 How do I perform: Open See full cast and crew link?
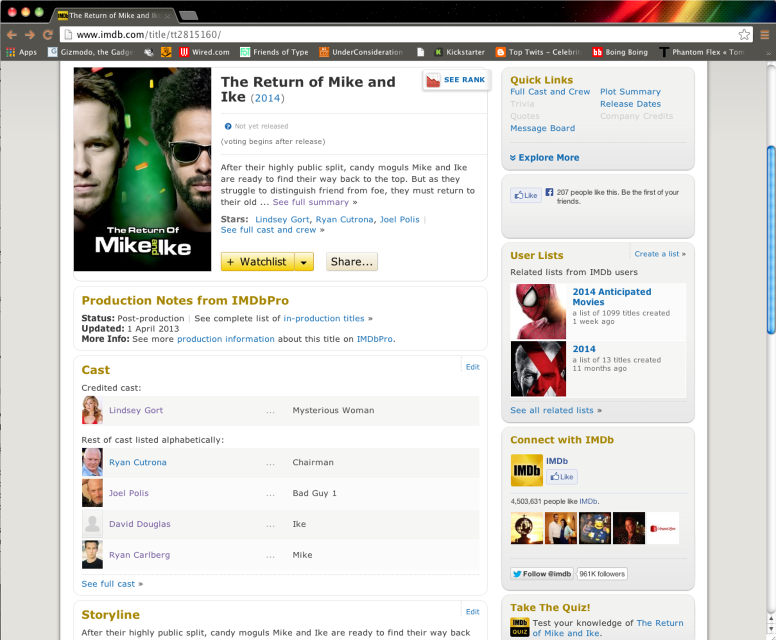pyautogui.click(x=268, y=230)
